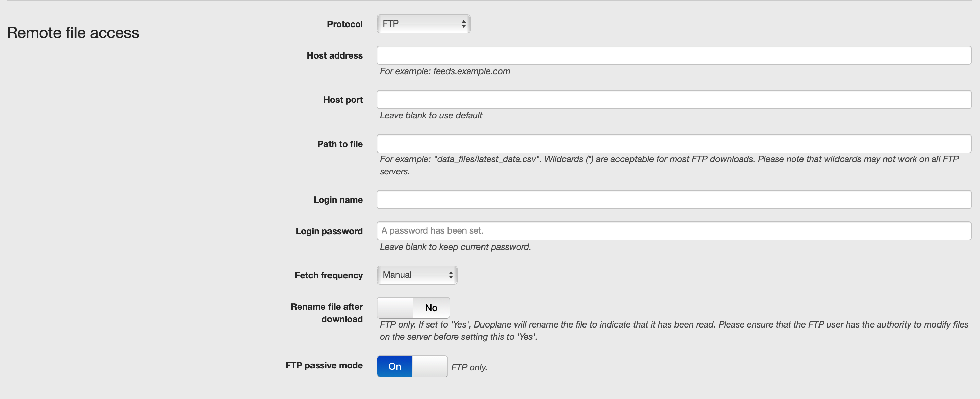Click the Fetch frequency stepper arrows
Viewport: 980px width, 399px height.
point(451,275)
